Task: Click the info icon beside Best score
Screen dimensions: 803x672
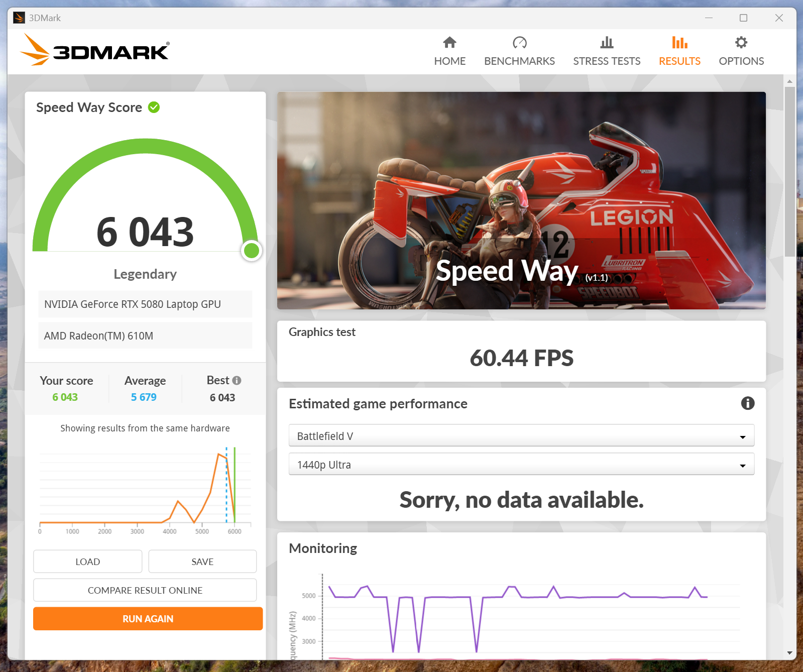Action: 237,381
